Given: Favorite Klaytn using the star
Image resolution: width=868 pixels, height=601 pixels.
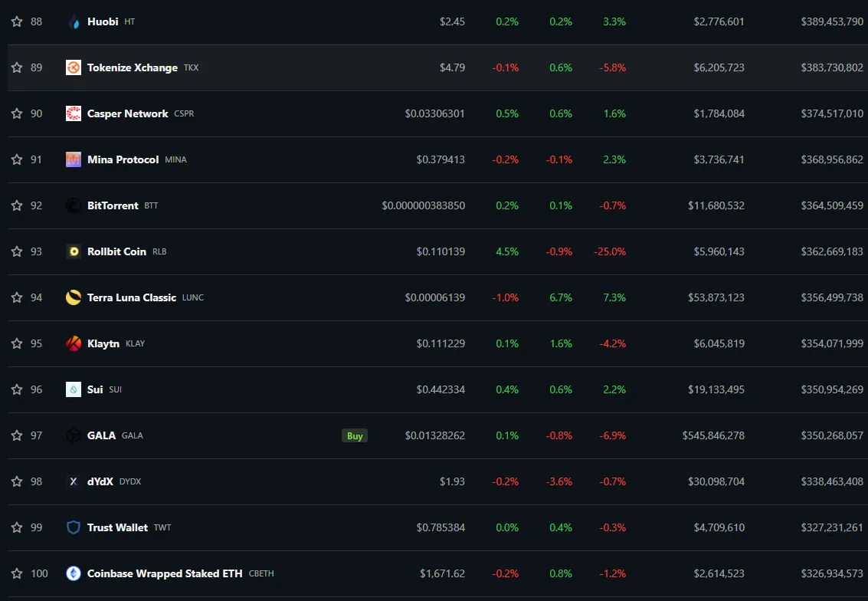Looking at the screenshot, I should (x=17, y=343).
